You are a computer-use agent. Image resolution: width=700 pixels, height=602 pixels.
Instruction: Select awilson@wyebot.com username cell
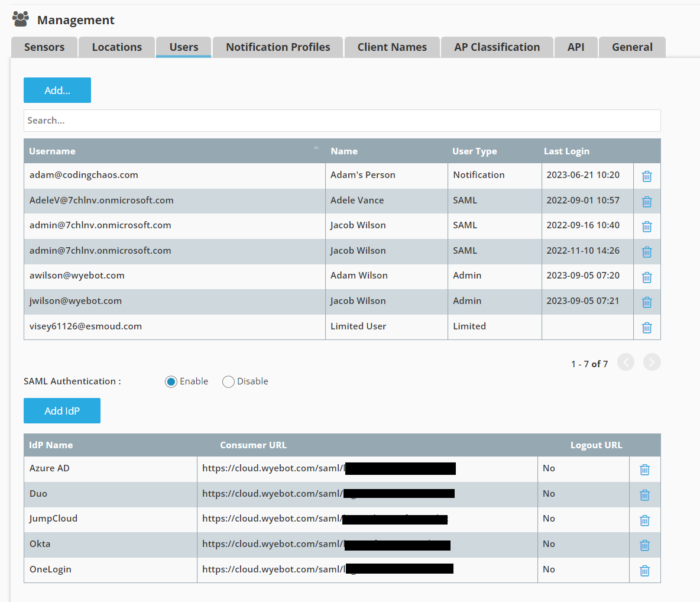pyautogui.click(x=174, y=276)
